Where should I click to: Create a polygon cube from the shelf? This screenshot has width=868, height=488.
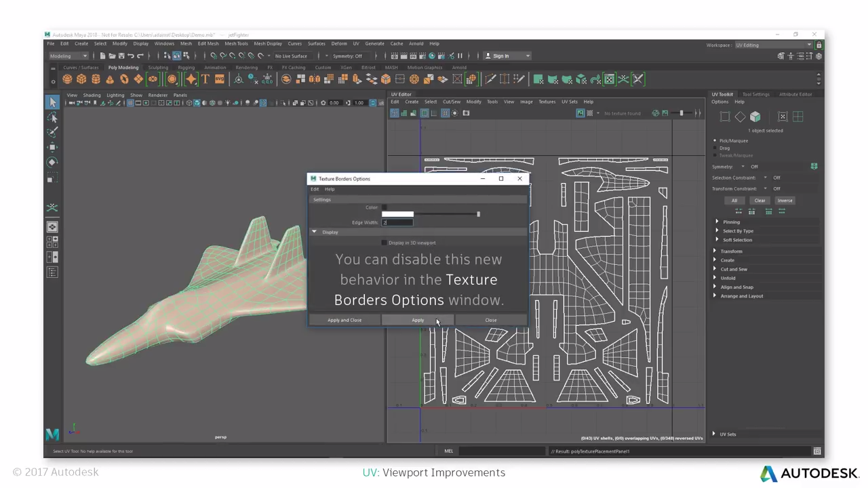[81, 79]
